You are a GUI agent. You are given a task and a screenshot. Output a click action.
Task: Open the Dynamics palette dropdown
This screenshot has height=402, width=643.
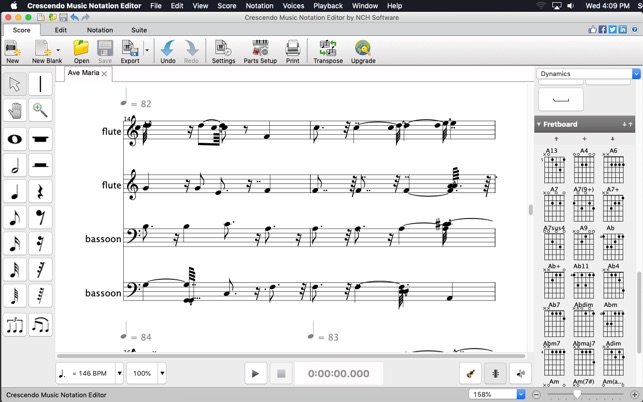(636, 74)
